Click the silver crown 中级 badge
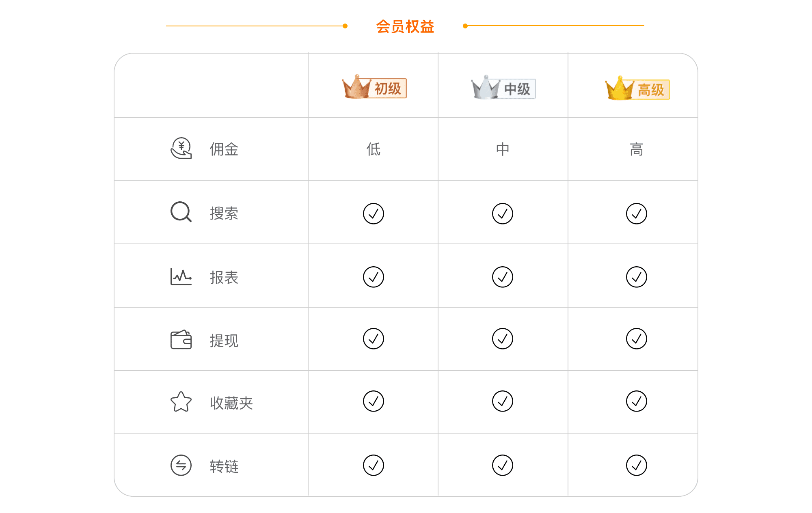 (503, 88)
